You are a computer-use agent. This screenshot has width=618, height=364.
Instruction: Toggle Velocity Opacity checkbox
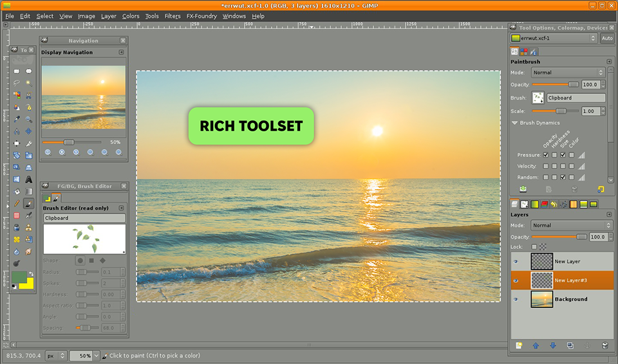click(x=545, y=166)
